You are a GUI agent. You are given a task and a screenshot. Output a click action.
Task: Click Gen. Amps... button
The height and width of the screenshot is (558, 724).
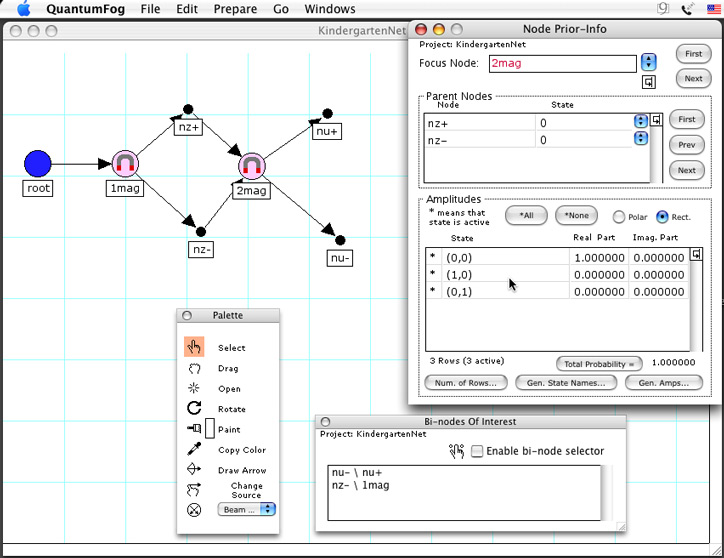664,382
